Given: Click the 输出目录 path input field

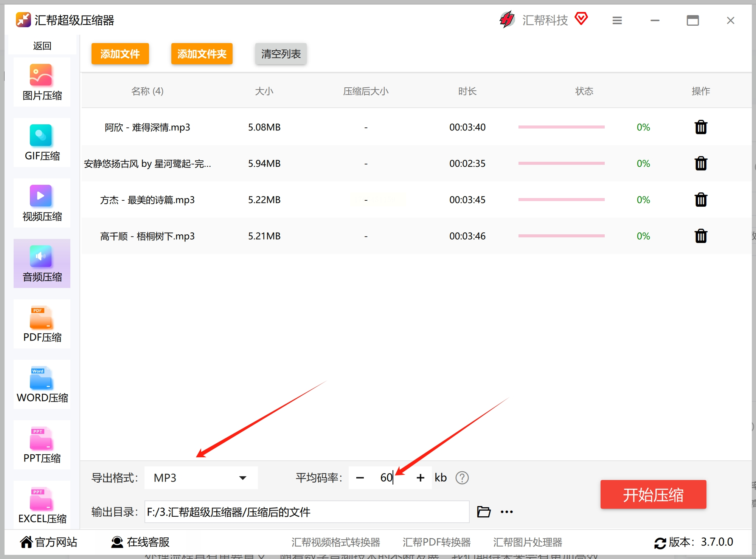Looking at the screenshot, I should (306, 512).
